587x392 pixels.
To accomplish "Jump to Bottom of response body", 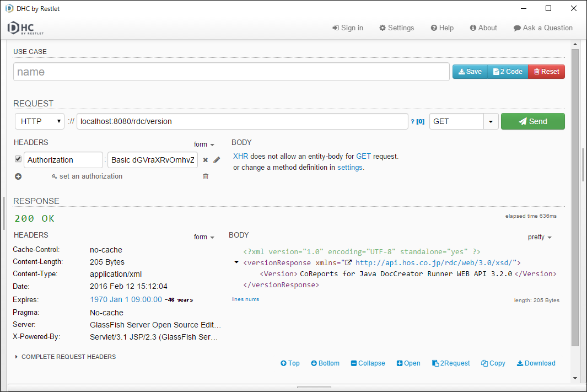I will [x=325, y=363].
